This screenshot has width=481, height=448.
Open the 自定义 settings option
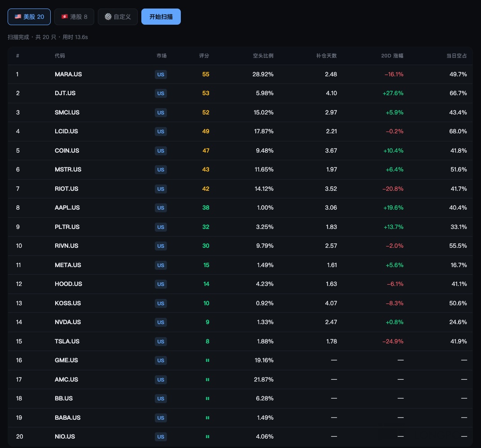coord(118,17)
